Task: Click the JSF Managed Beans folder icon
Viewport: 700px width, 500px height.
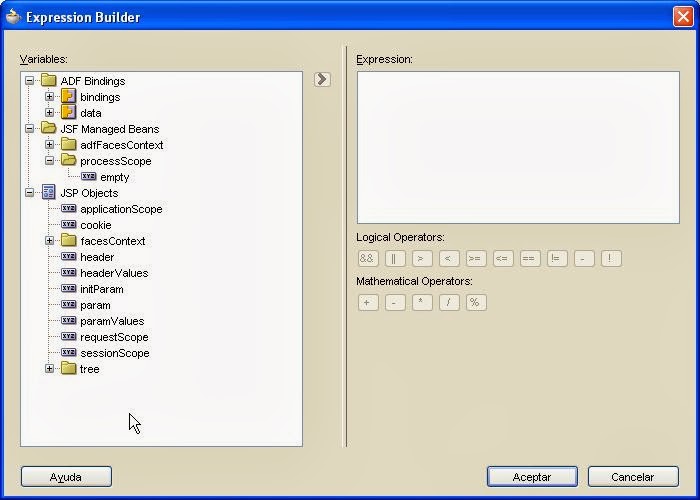Action: point(48,129)
